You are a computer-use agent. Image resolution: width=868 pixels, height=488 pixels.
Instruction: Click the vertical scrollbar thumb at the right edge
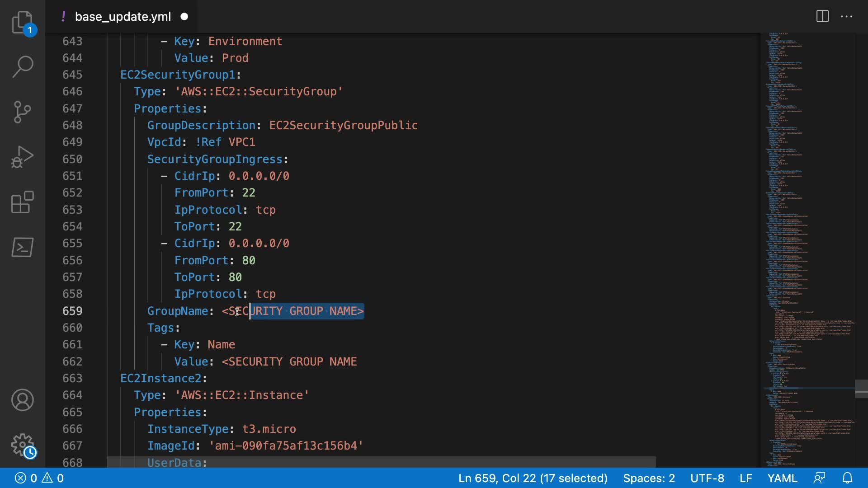click(x=861, y=389)
